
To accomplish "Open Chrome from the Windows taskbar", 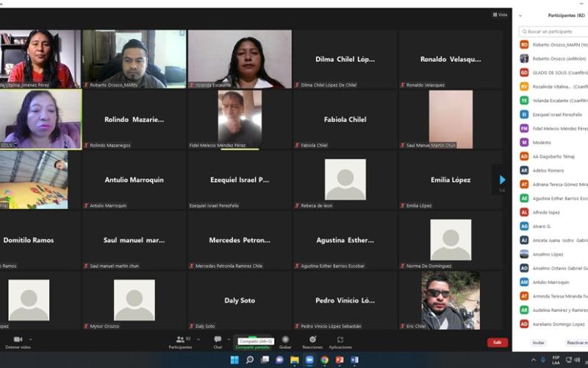I will point(324,360).
